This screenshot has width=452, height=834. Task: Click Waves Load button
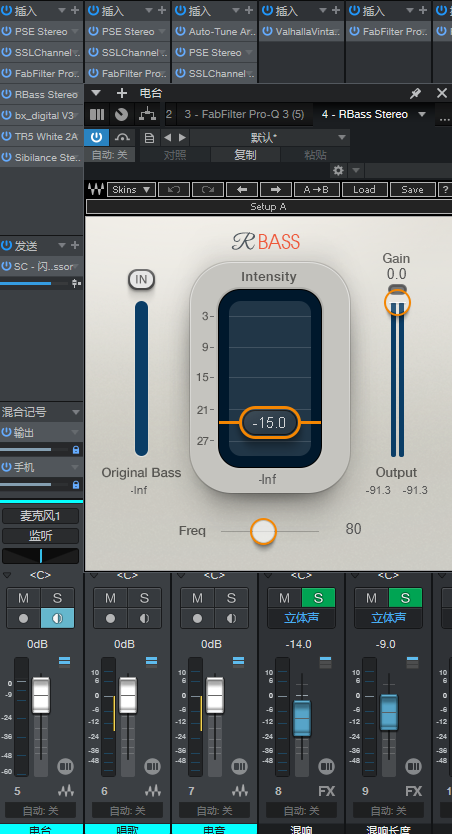[x=364, y=189]
